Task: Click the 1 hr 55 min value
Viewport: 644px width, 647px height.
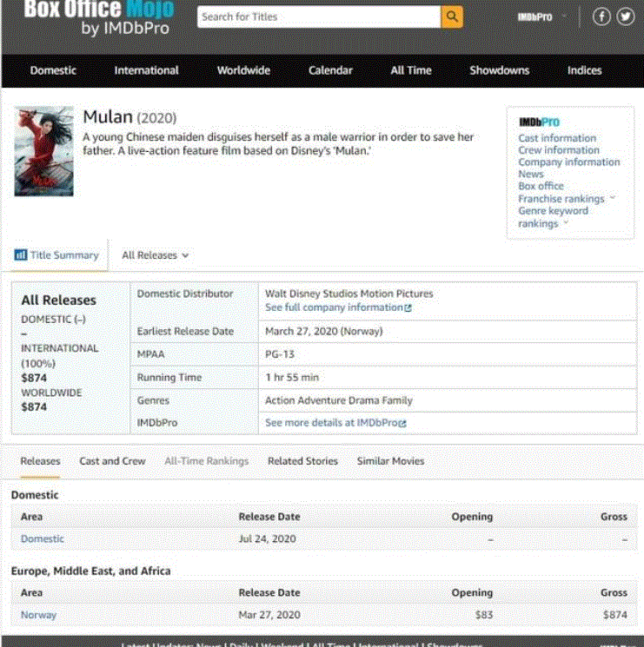Action: [x=292, y=377]
